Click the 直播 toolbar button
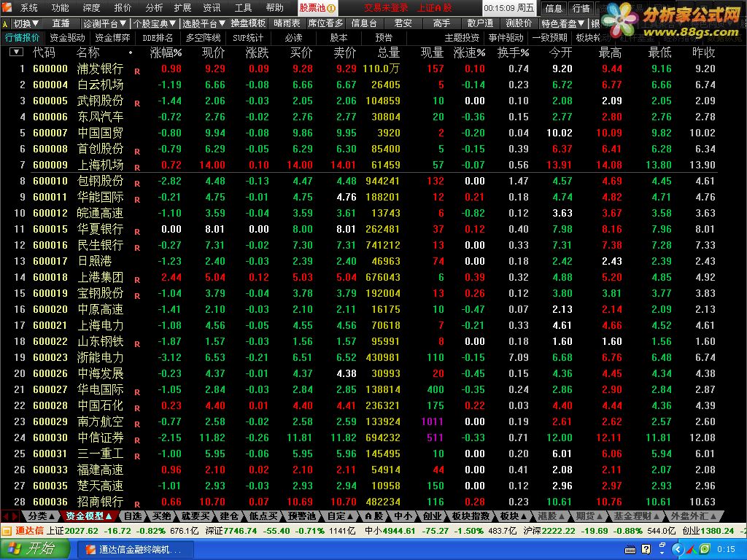 coord(61,23)
